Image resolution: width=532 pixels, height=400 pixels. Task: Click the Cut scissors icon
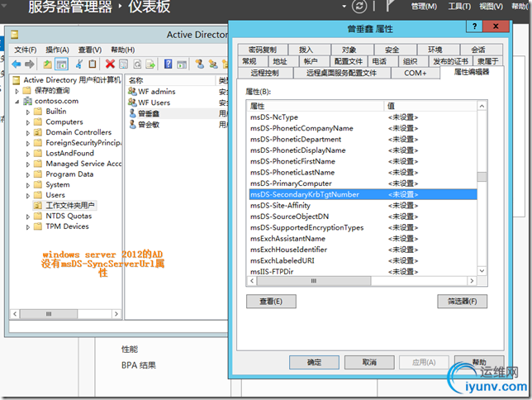tap(79, 64)
